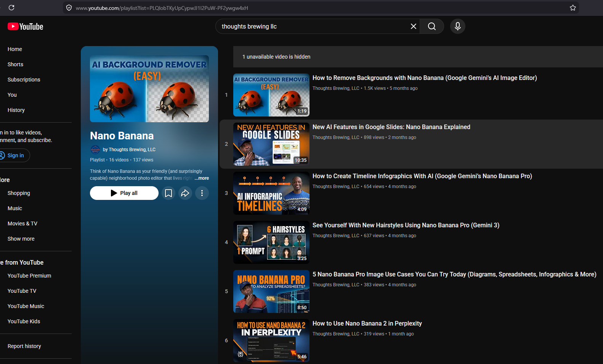This screenshot has height=364, width=603.
Task: Open '5 Nano Banana Pro Image Use Cases' title
Action: pos(454,274)
